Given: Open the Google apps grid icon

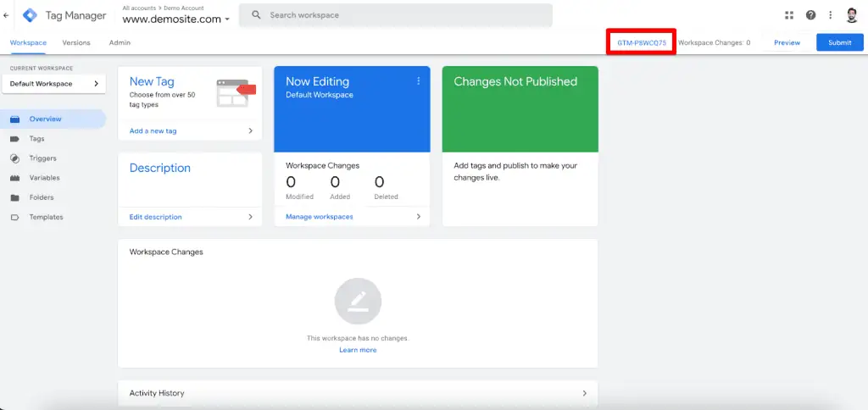Looking at the screenshot, I should 790,15.
